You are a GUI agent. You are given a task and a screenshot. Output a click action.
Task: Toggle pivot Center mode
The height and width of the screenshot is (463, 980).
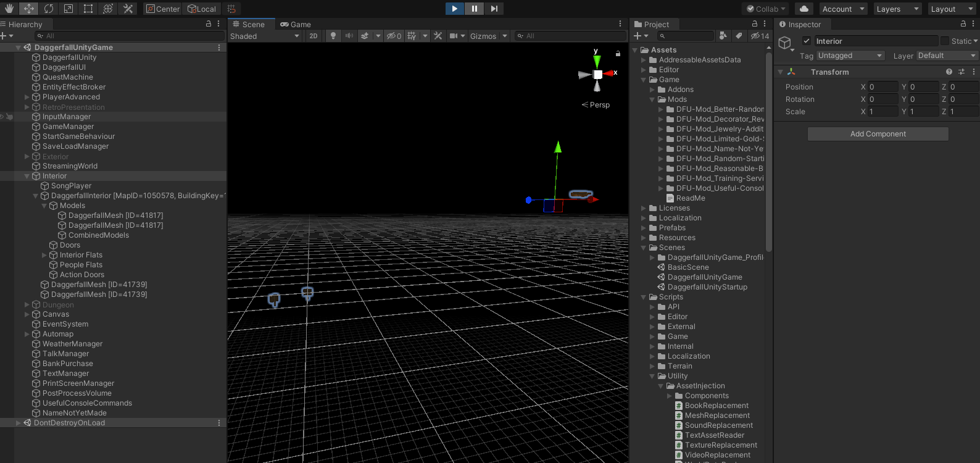[x=163, y=9]
